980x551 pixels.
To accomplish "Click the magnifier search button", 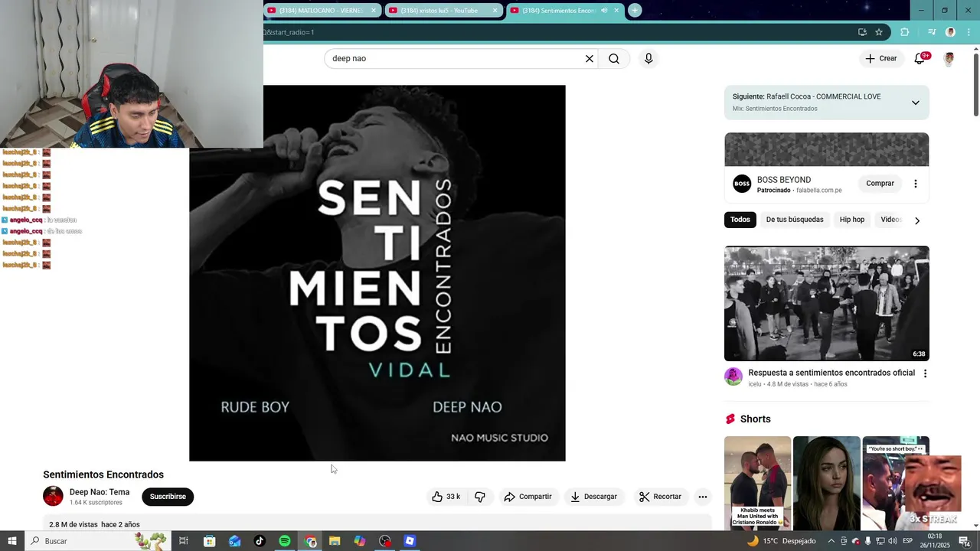I will pyautogui.click(x=614, y=59).
